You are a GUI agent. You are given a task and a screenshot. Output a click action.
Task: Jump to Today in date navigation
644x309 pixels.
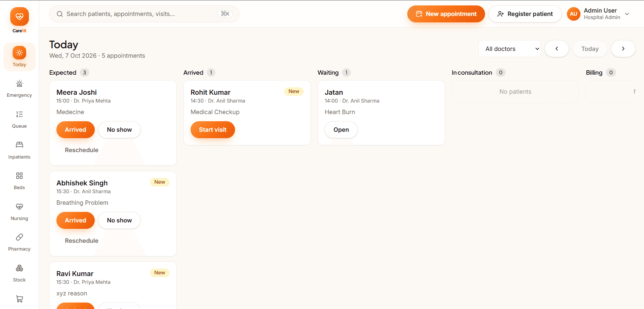590,49
